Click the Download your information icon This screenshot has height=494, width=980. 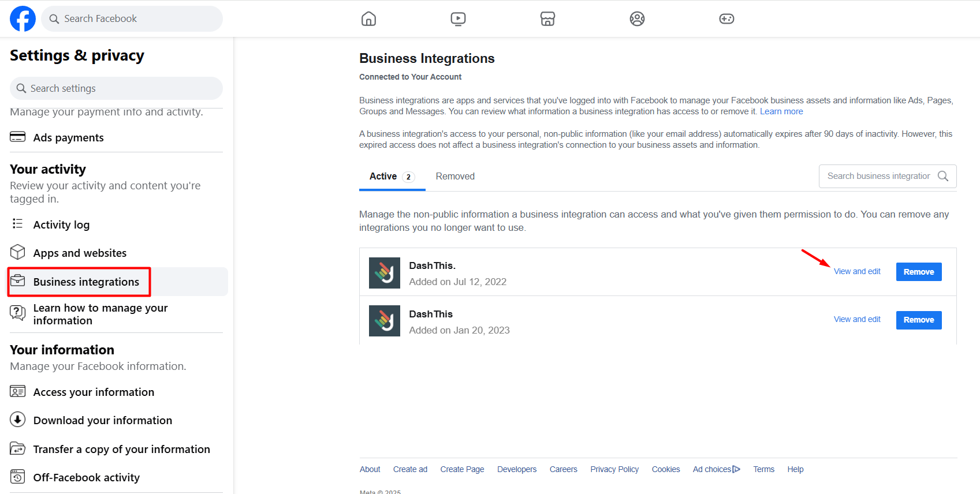(18, 420)
